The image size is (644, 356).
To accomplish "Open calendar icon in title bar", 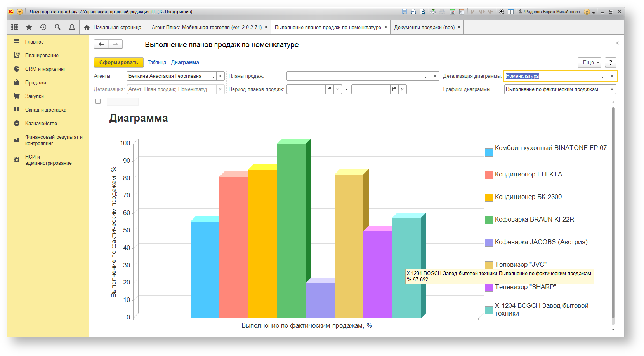I will 462,12.
